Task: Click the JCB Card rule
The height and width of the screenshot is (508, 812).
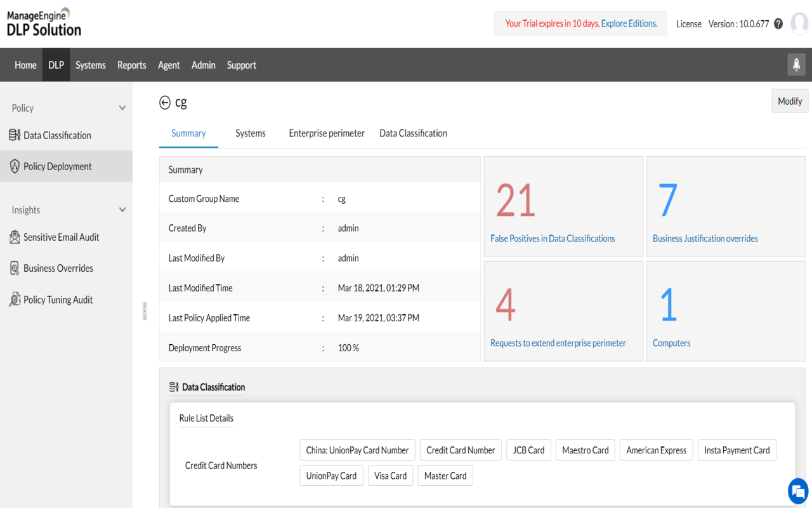Action: [x=528, y=450]
